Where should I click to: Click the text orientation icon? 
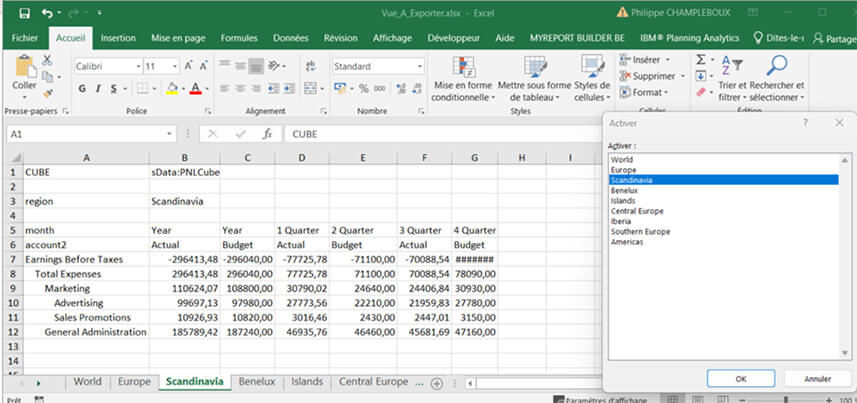point(274,66)
